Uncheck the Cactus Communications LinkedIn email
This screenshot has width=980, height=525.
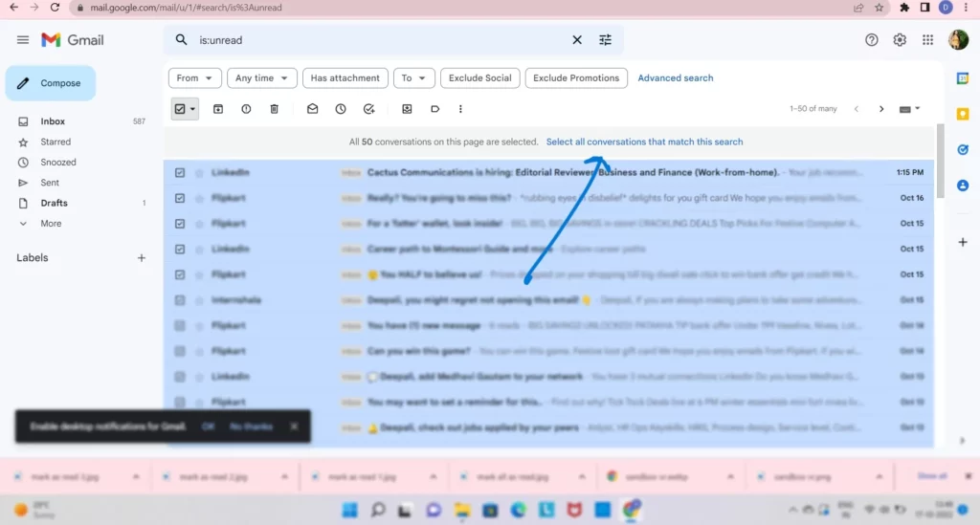click(x=180, y=172)
